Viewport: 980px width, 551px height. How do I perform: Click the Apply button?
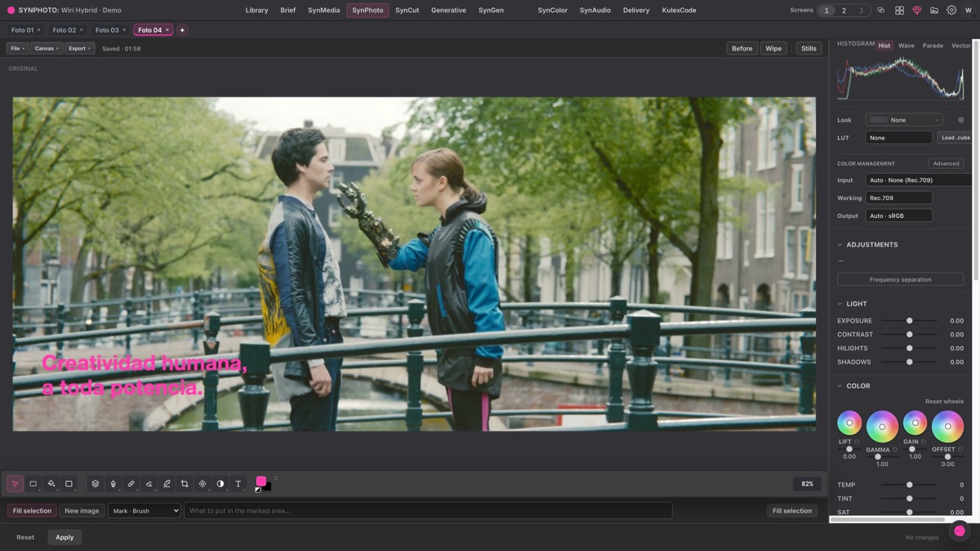coord(65,537)
